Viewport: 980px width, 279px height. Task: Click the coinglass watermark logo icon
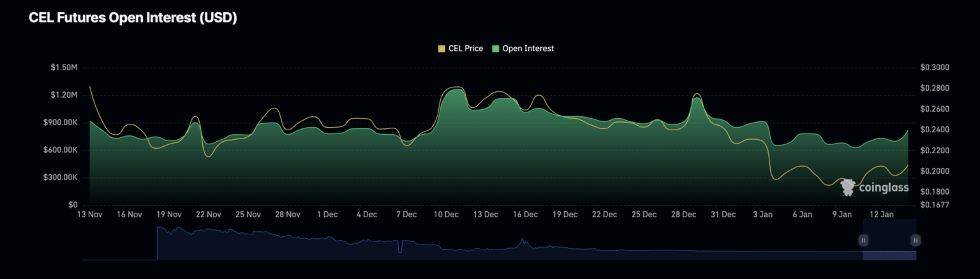[x=848, y=187]
